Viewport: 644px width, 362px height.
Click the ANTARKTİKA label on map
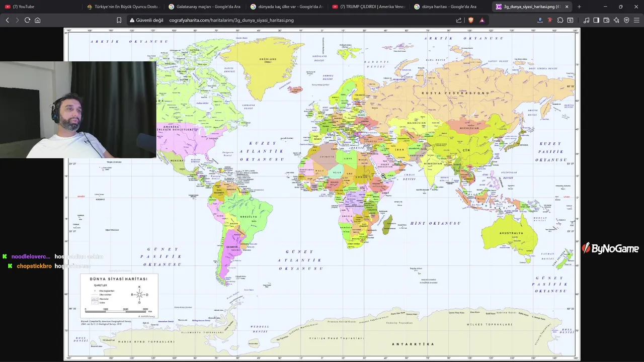coord(413,344)
